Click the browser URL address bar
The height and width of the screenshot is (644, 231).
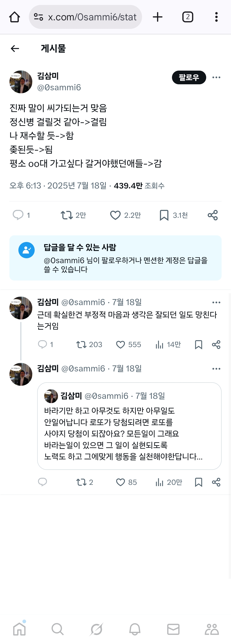tap(92, 17)
